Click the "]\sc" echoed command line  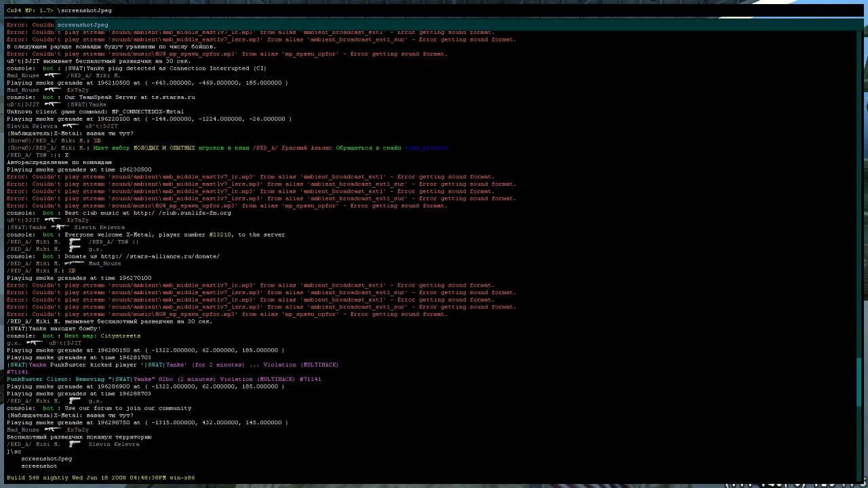14,451
